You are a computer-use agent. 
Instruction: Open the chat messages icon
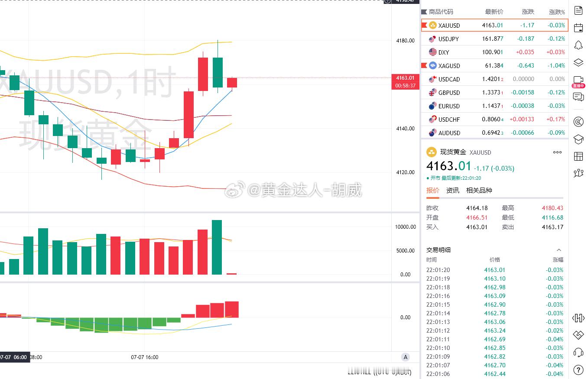click(578, 97)
